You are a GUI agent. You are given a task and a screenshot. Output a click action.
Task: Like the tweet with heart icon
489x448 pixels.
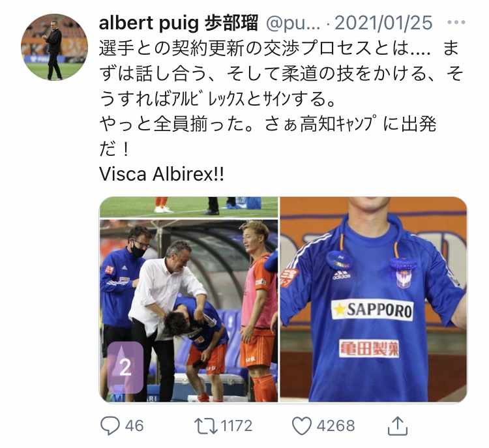tap(302, 426)
